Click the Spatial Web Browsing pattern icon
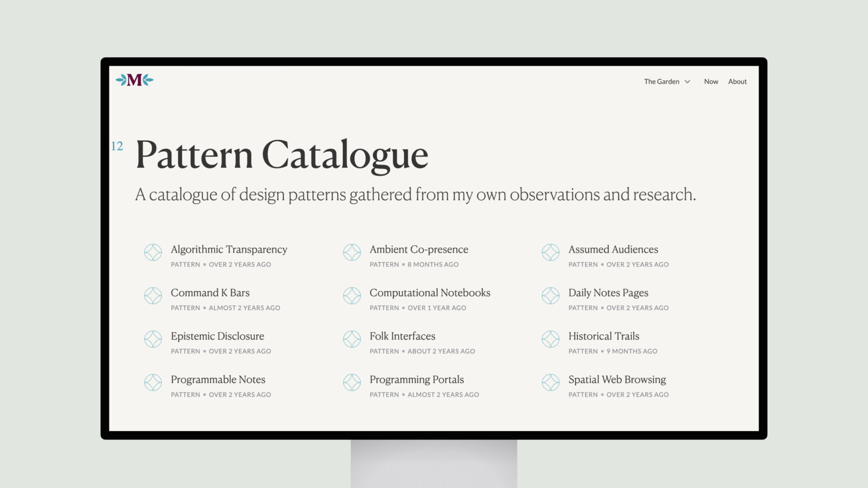This screenshot has width=868, height=488. click(x=551, y=382)
